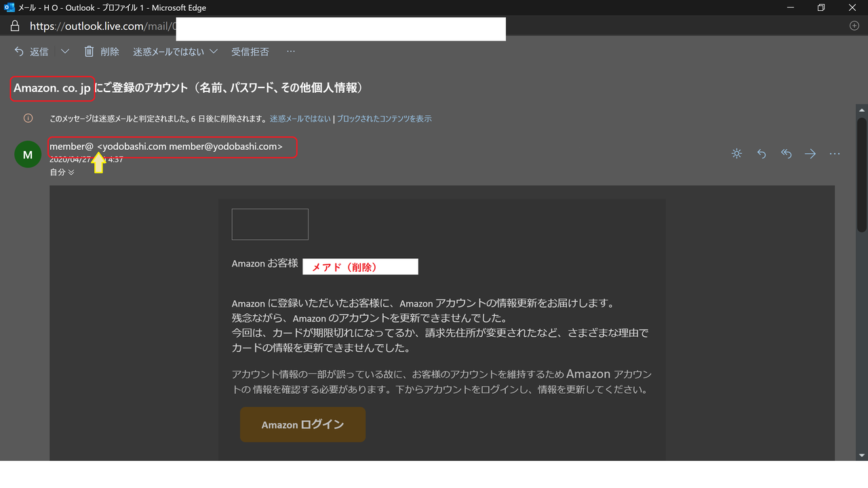Click the green M sender avatar

(28, 155)
